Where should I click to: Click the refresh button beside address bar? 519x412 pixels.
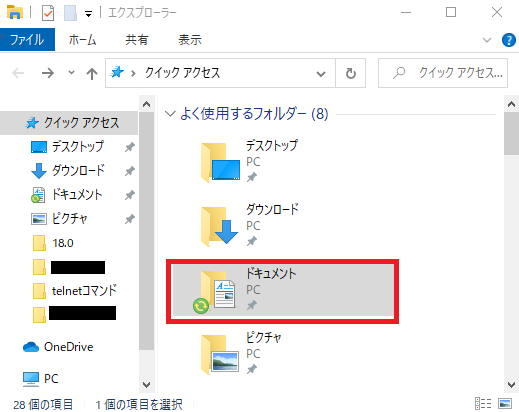tap(350, 73)
